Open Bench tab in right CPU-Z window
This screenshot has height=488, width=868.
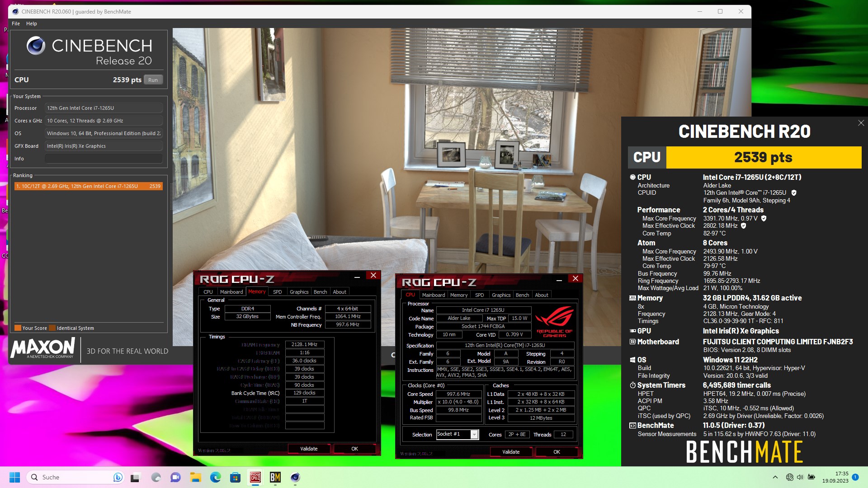[x=522, y=295]
